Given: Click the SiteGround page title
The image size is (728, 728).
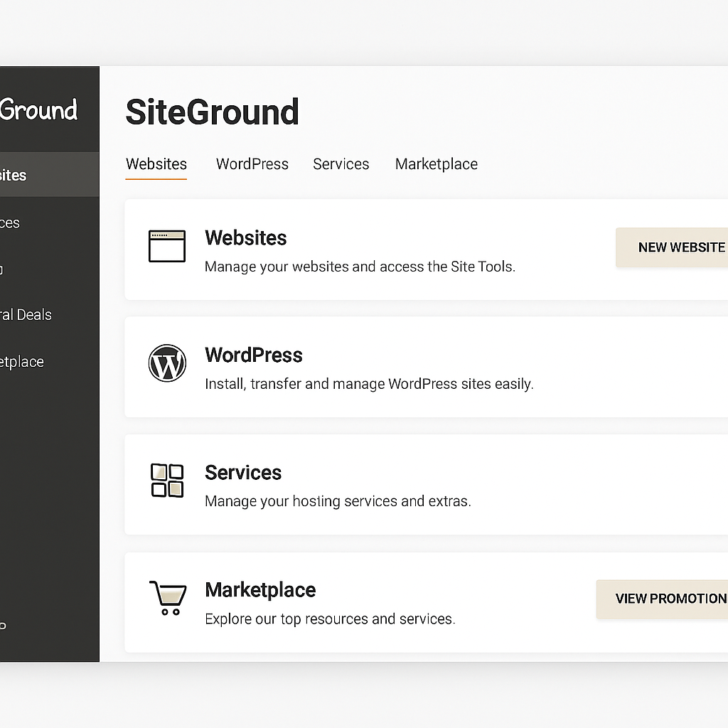Looking at the screenshot, I should pos(212,112).
